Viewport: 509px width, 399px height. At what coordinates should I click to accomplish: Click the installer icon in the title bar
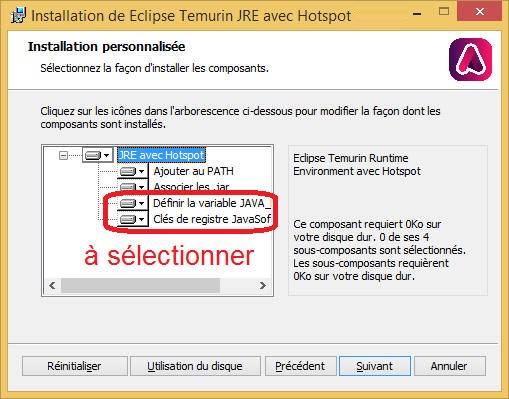point(18,16)
